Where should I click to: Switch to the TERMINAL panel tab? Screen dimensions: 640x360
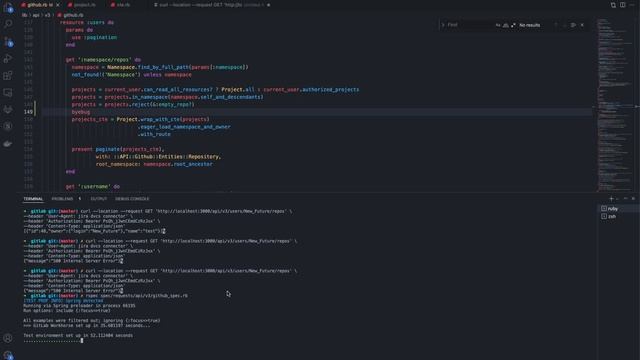pos(33,199)
